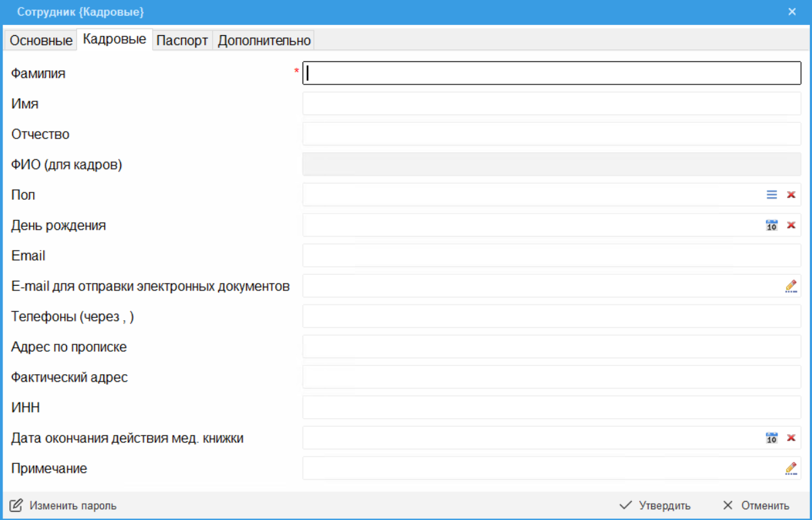
Task: Close the Сотрудник dialog window
Action: [792, 12]
